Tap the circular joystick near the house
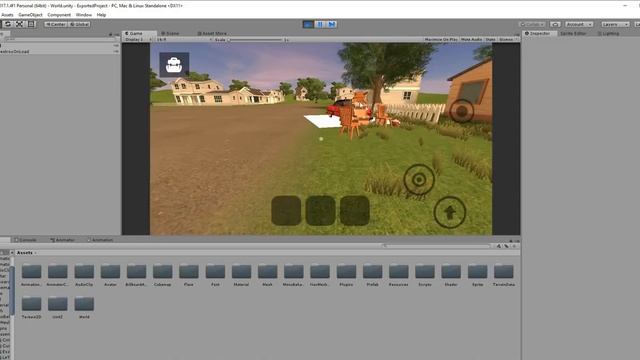640x360 pixels. click(x=462, y=111)
